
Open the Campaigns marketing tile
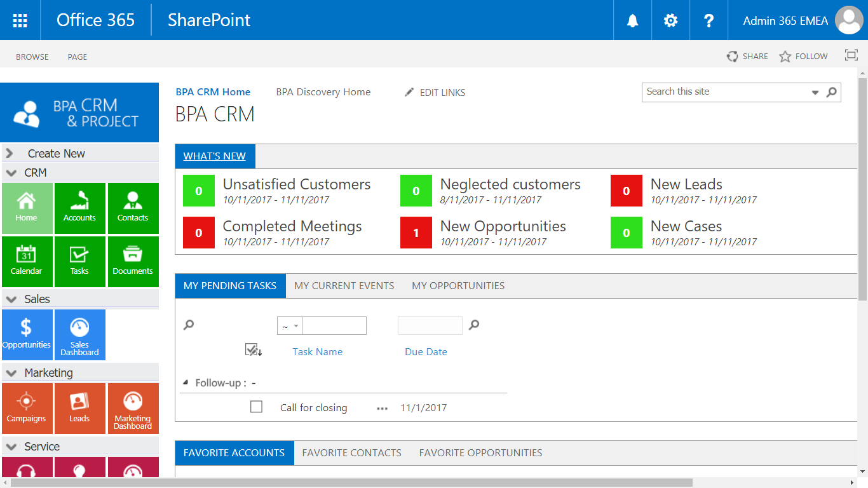26,409
